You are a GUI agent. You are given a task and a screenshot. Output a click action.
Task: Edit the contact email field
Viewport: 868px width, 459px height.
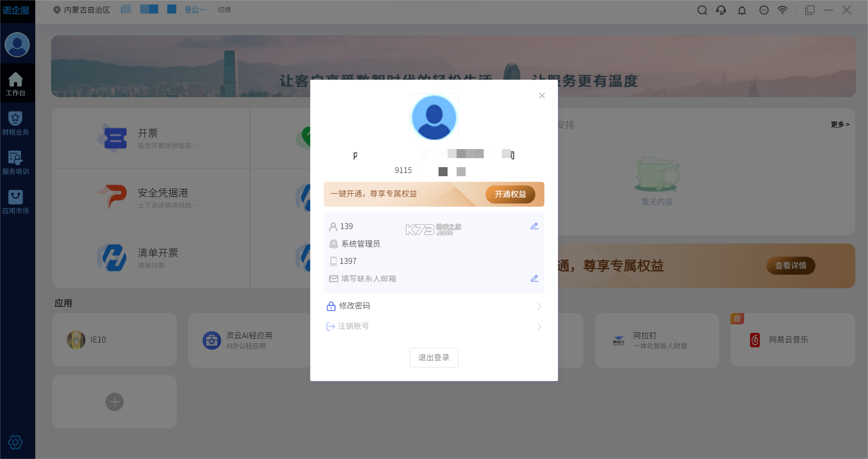534,279
